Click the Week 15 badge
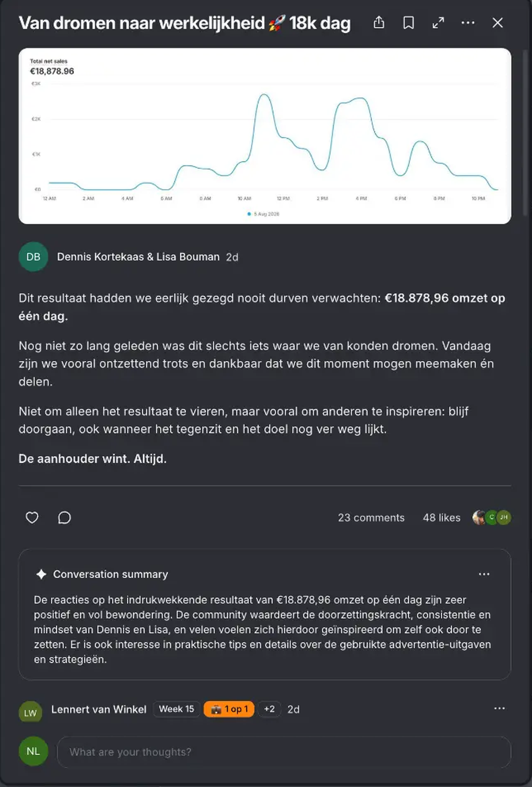The height and width of the screenshot is (787, 532). [x=176, y=709]
